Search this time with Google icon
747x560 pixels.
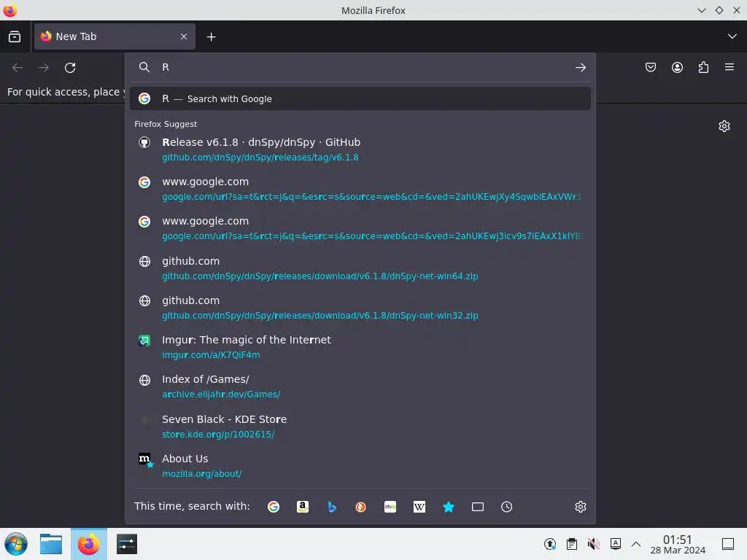[274, 507]
